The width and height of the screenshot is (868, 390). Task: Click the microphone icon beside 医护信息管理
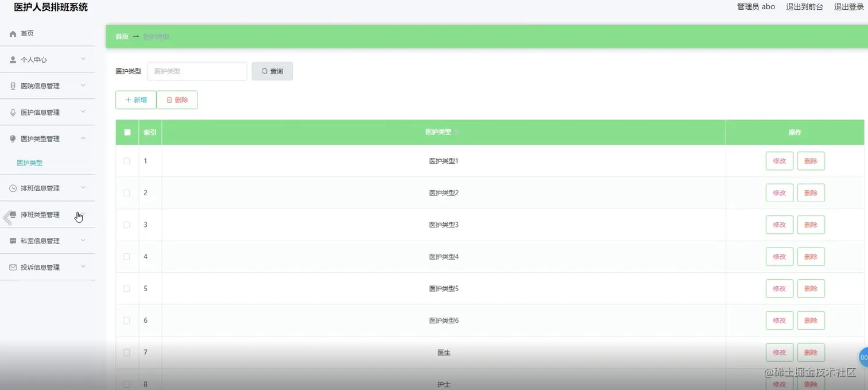[x=13, y=113]
